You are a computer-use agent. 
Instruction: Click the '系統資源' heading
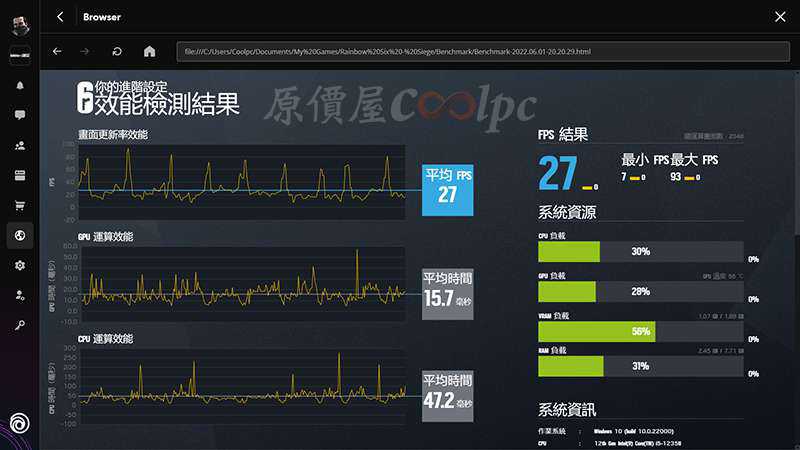(x=567, y=212)
